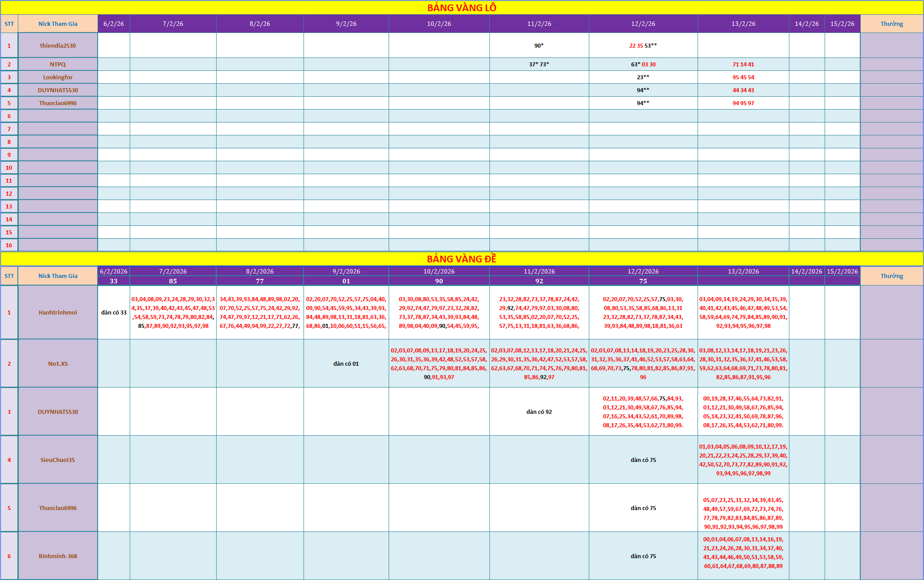Image resolution: width=924 pixels, height=580 pixels.
Task: Click cell containing 37* 73*
Action: click(x=539, y=64)
